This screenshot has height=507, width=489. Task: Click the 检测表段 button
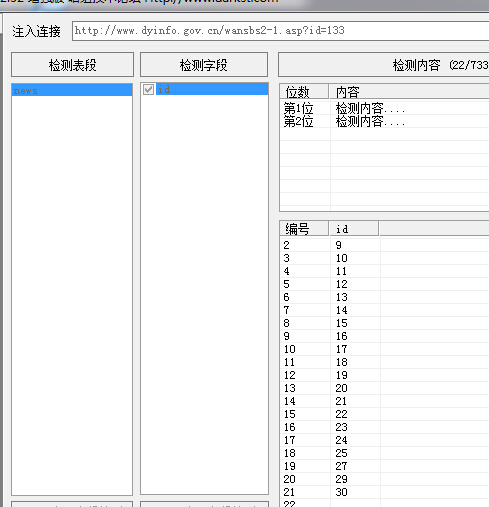72,65
